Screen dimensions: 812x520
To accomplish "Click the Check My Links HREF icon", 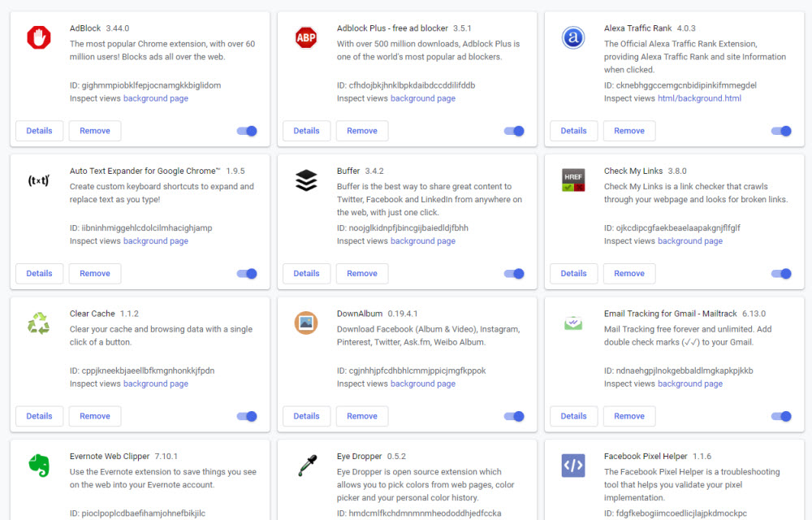I will (573, 180).
